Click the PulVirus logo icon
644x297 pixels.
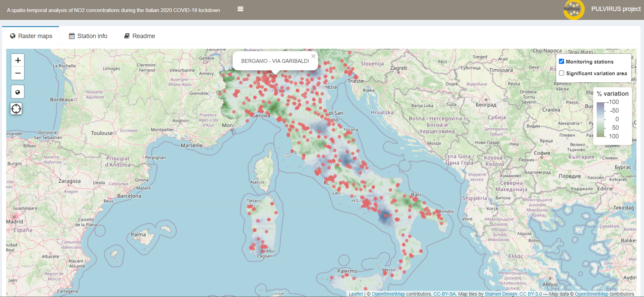tap(574, 10)
